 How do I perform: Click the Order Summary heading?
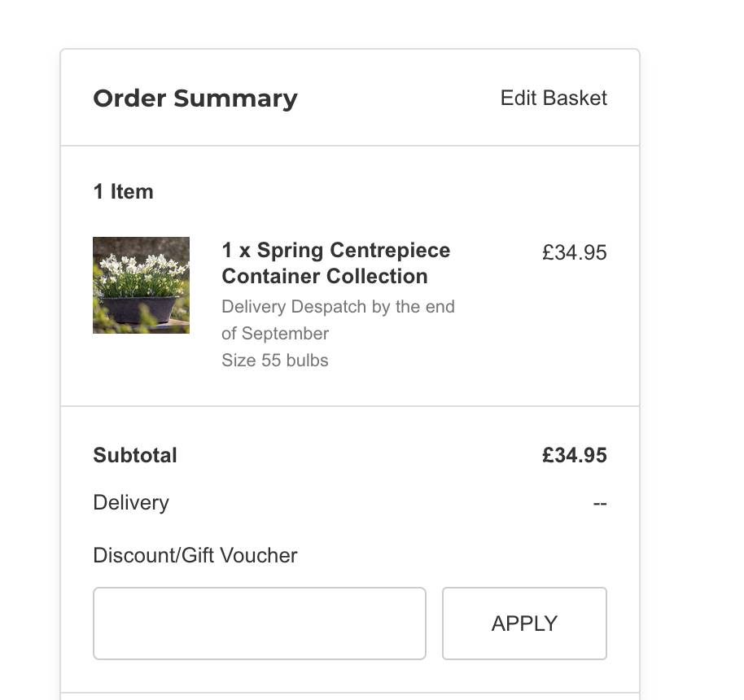(x=195, y=98)
